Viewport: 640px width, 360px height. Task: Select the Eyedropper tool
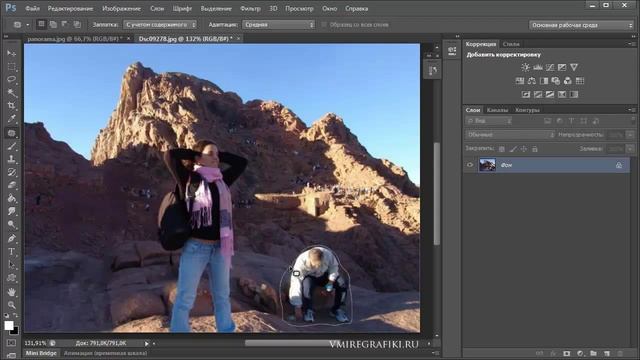click(11, 119)
